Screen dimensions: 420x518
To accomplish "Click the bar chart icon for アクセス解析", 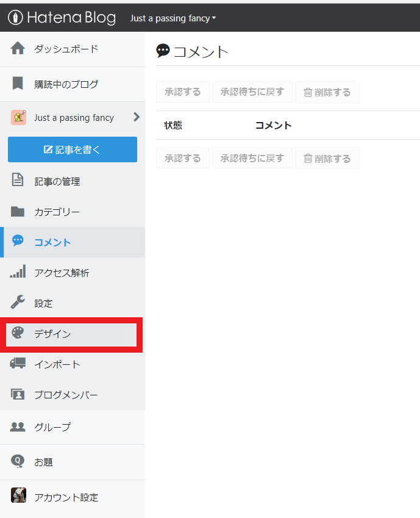I will point(18,272).
